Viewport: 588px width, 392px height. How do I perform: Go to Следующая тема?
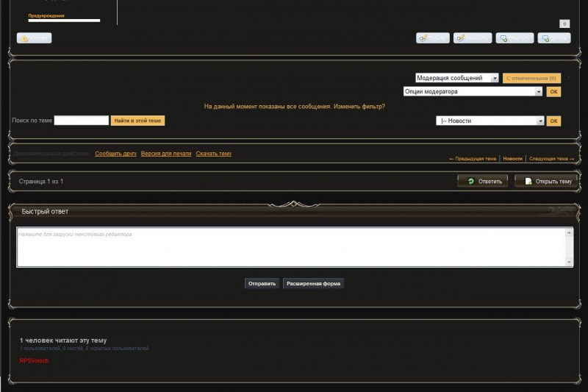pos(552,159)
